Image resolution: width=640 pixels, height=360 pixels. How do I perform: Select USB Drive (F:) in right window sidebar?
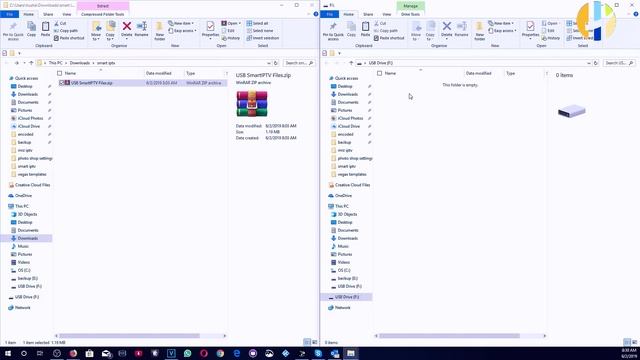pos(346,297)
